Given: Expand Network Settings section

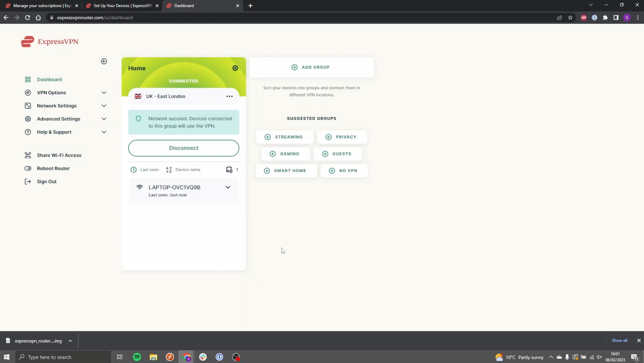Looking at the screenshot, I should [x=104, y=106].
